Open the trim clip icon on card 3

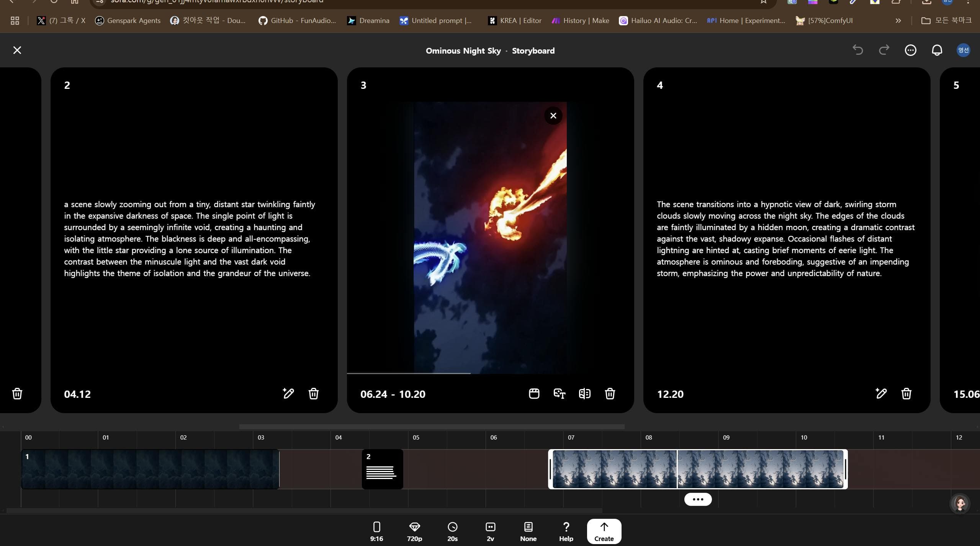[x=534, y=393]
